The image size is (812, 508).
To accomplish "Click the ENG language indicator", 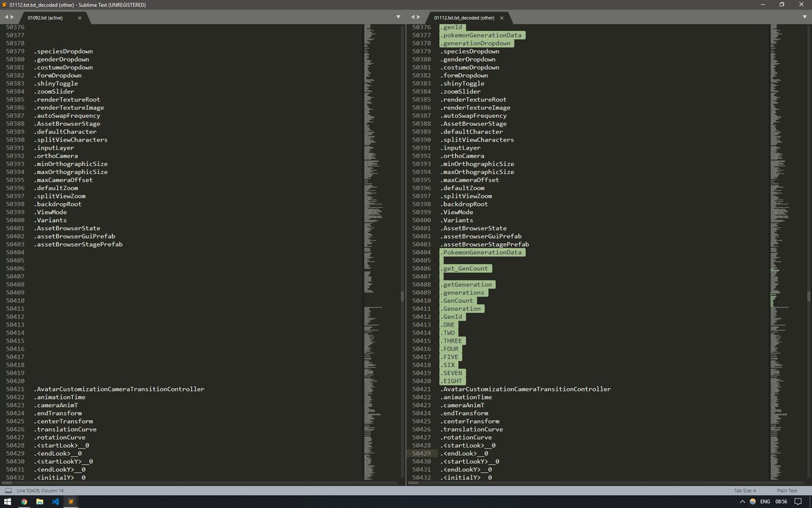I will click(765, 502).
